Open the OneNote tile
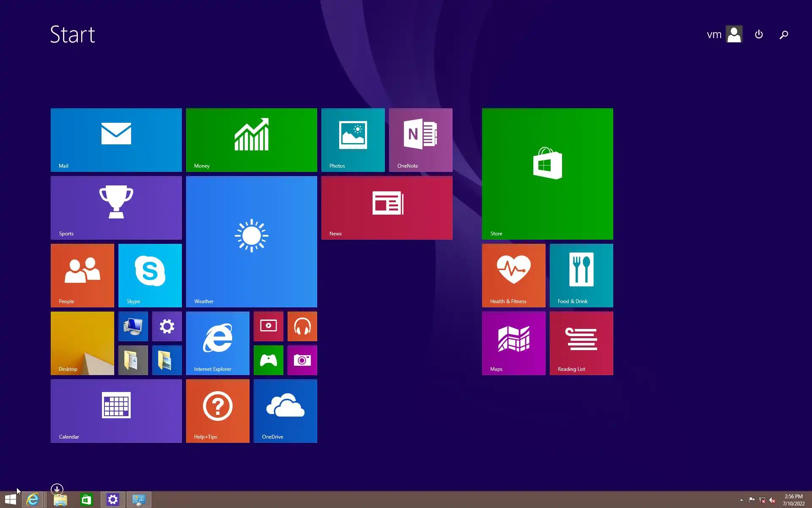This screenshot has height=508, width=812. click(420, 140)
